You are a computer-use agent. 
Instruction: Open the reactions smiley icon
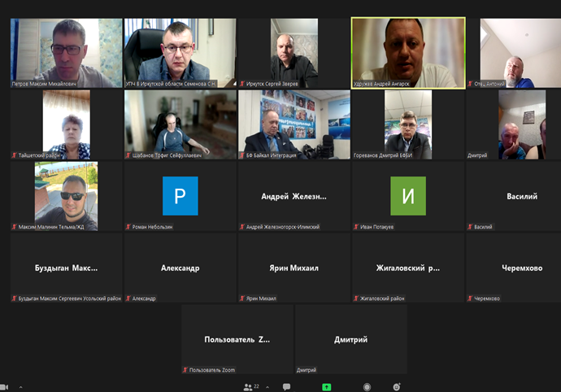(397, 387)
